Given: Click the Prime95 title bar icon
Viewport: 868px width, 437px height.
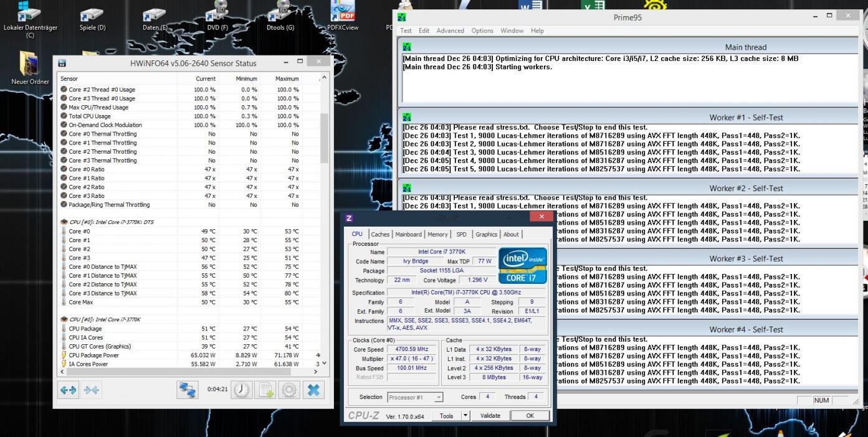Looking at the screenshot, I should [402, 17].
